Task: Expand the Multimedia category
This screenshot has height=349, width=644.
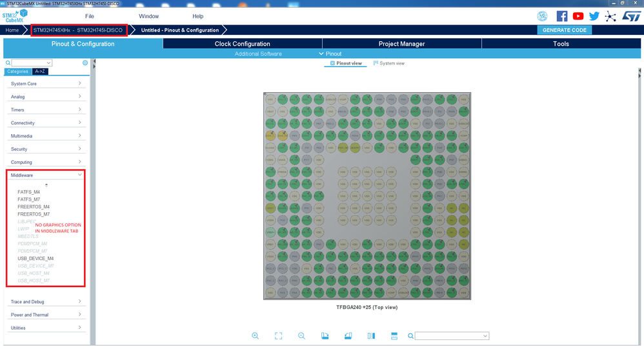Action: pos(46,136)
